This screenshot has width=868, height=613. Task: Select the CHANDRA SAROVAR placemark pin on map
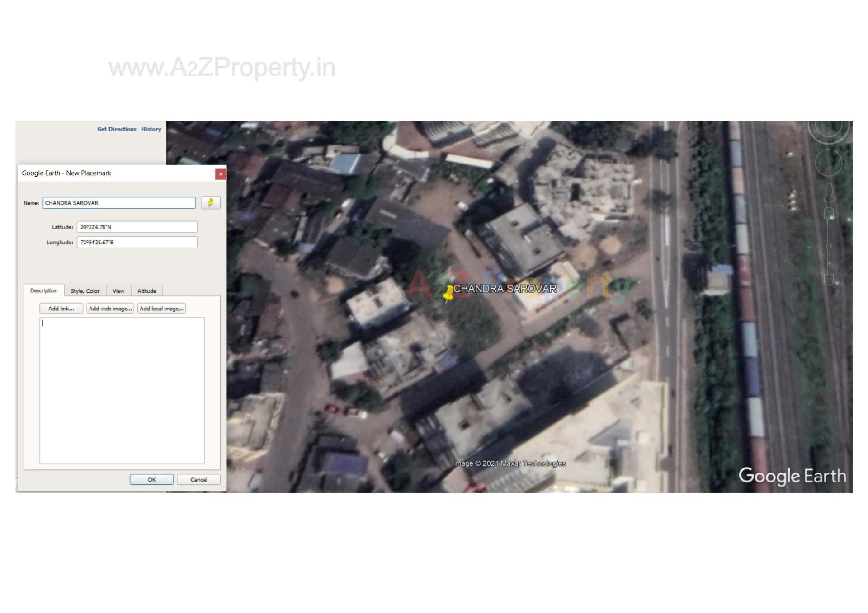(448, 294)
